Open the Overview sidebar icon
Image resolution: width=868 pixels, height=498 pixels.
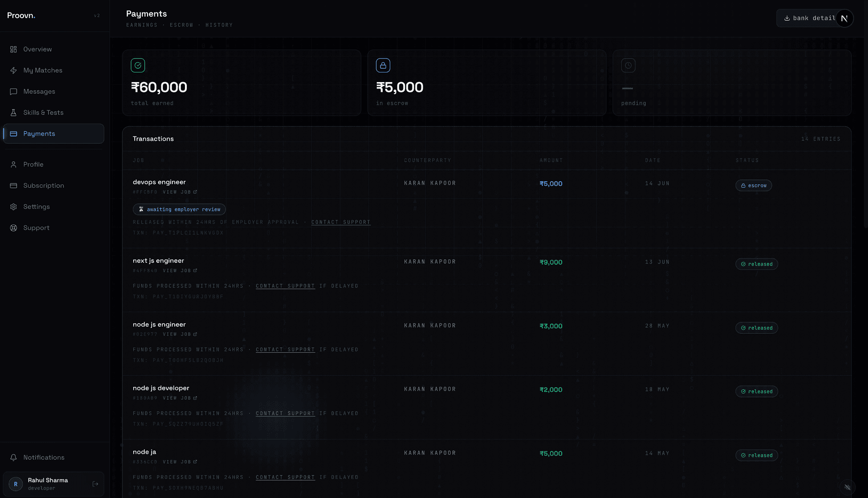coord(13,49)
